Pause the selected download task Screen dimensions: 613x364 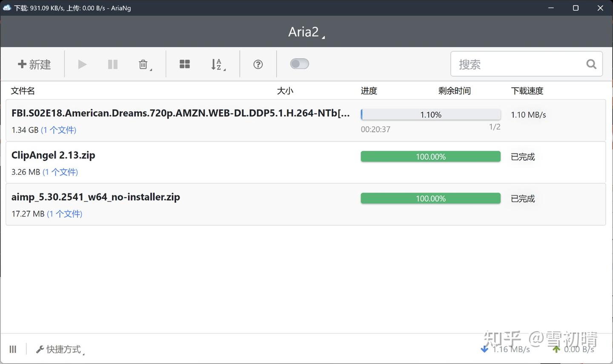[112, 64]
